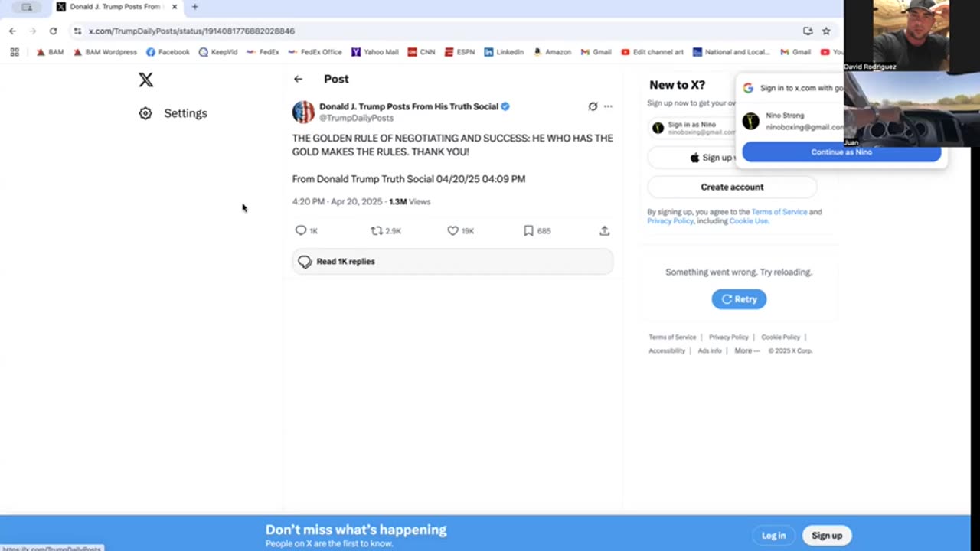980x551 pixels.
Task: Click Sign up in the bottom banner
Action: [x=827, y=536]
